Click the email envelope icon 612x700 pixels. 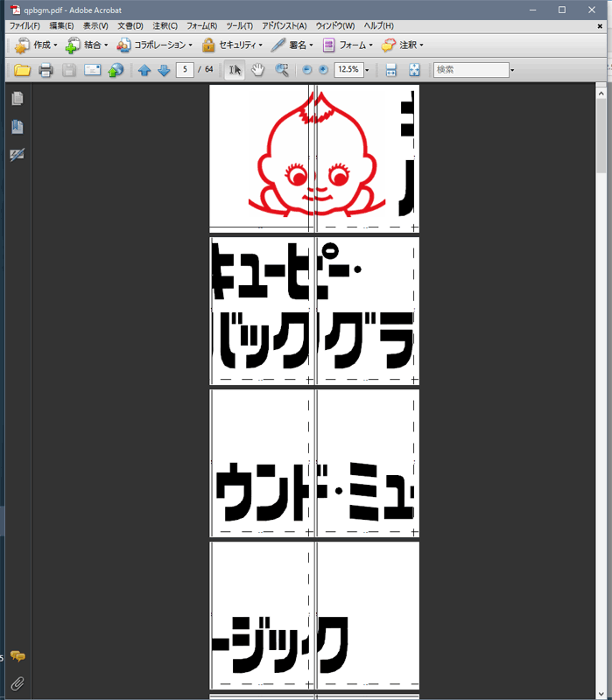(x=93, y=70)
